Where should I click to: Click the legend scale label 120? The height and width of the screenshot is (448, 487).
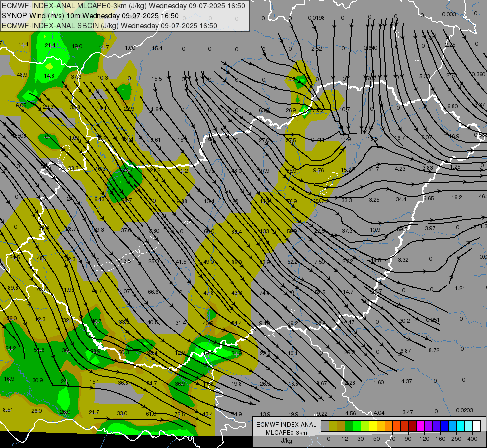[424, 439]
